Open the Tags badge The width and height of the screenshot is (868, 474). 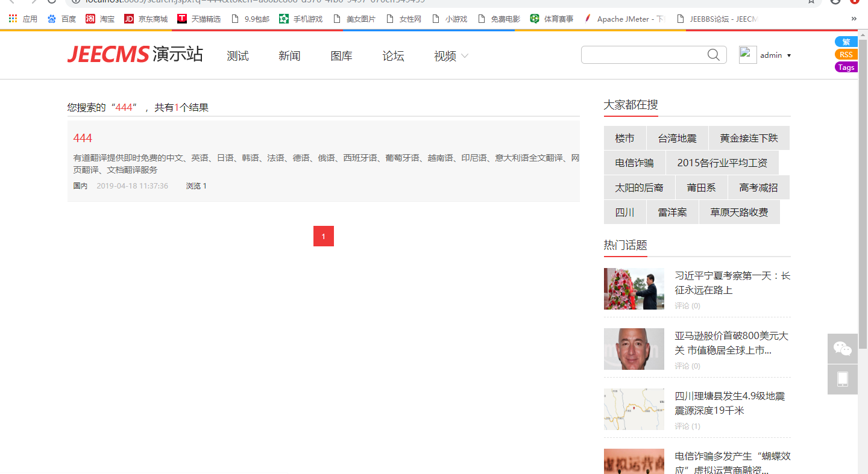click(846, 67)
